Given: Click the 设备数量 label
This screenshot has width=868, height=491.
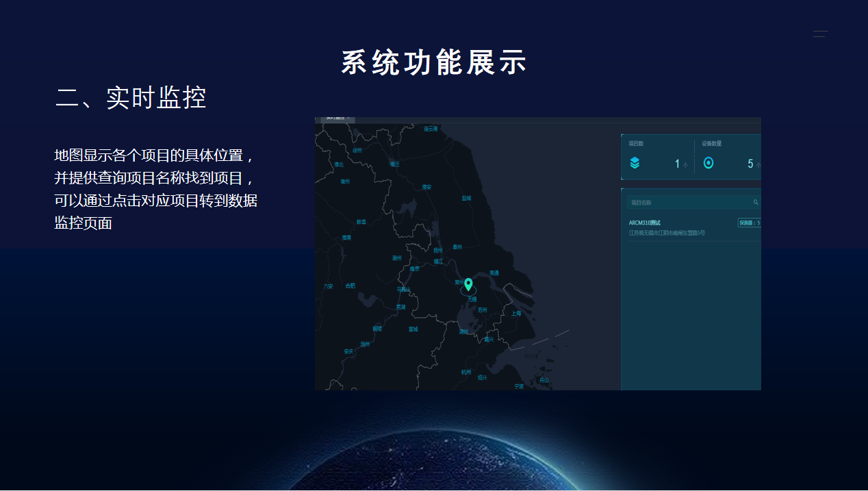Looking at the screenshot, I should point(712,144).
